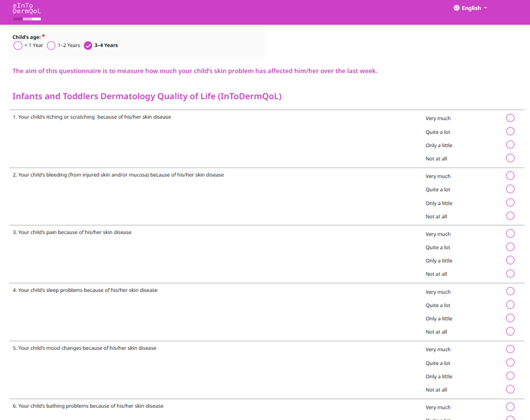Select 'Very much' for bathing problems

(510, 407)
